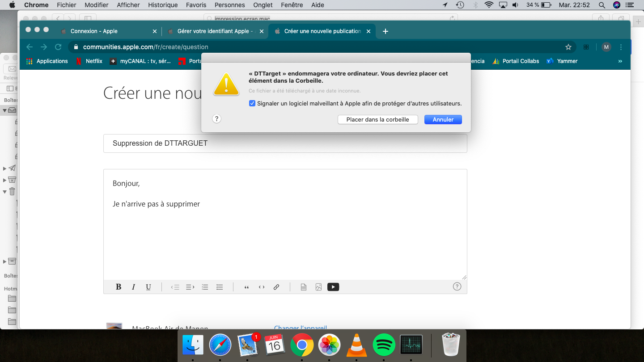Show all tabs in the Safari window
This screenshot has width=644, height=362.
tap(621, 18)
